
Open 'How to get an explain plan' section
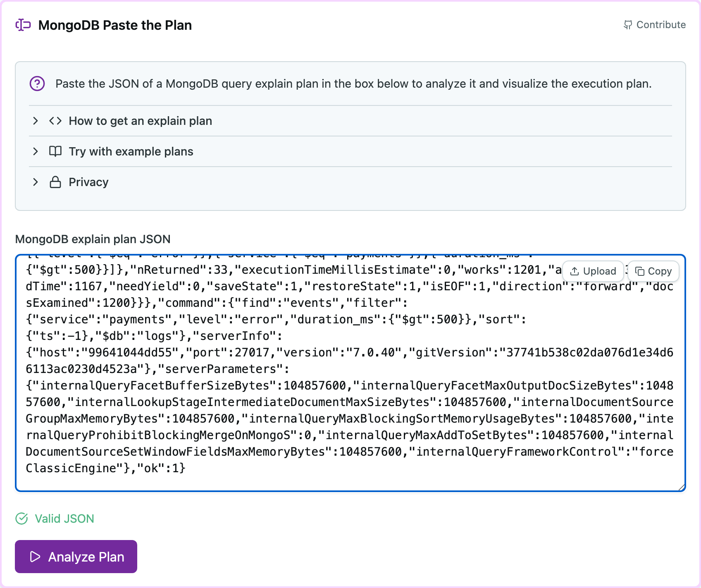141,121
